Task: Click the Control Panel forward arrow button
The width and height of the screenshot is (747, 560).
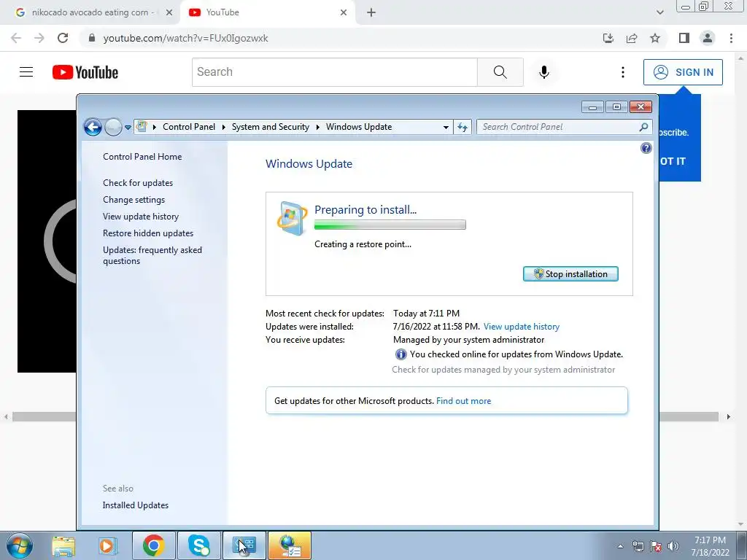Action: pos(113,127)
